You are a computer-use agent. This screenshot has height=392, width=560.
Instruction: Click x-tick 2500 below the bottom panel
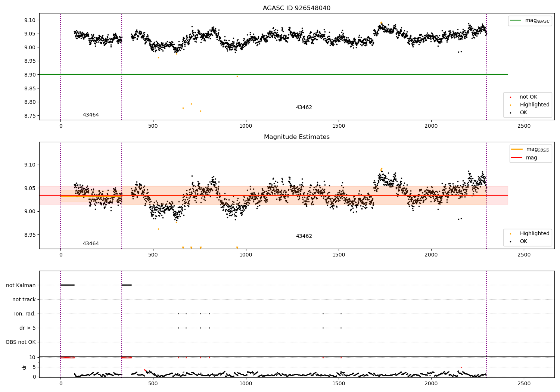click(x=524, y=384)
